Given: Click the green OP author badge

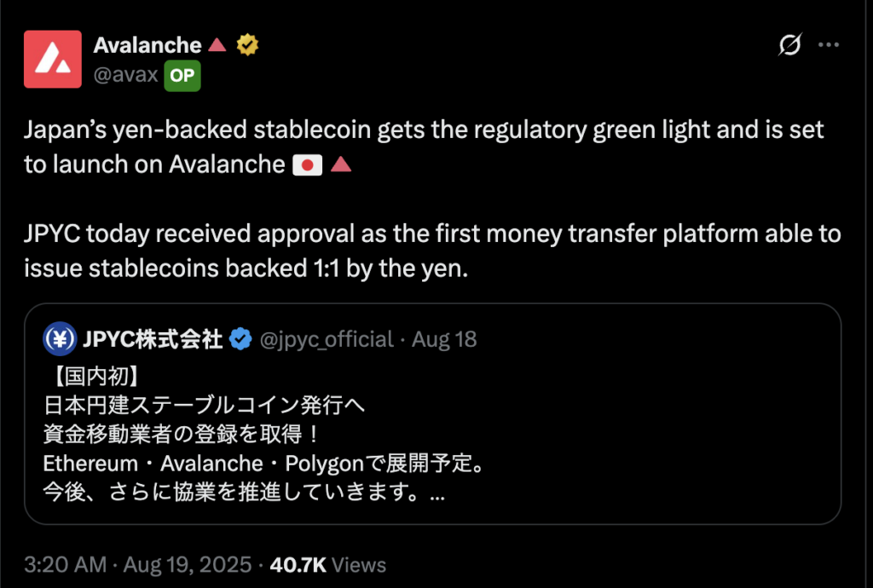Looking at the screenshot, I should coord(182,75).
